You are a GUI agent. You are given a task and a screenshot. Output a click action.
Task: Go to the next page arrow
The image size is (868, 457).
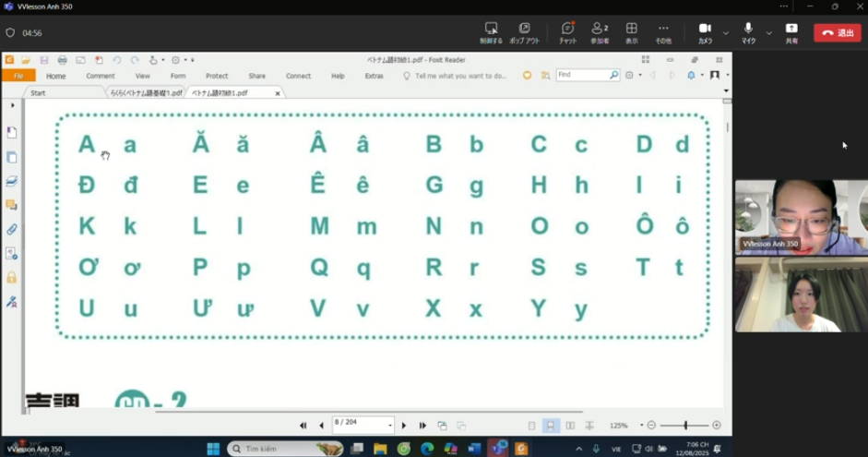[403, 426]
